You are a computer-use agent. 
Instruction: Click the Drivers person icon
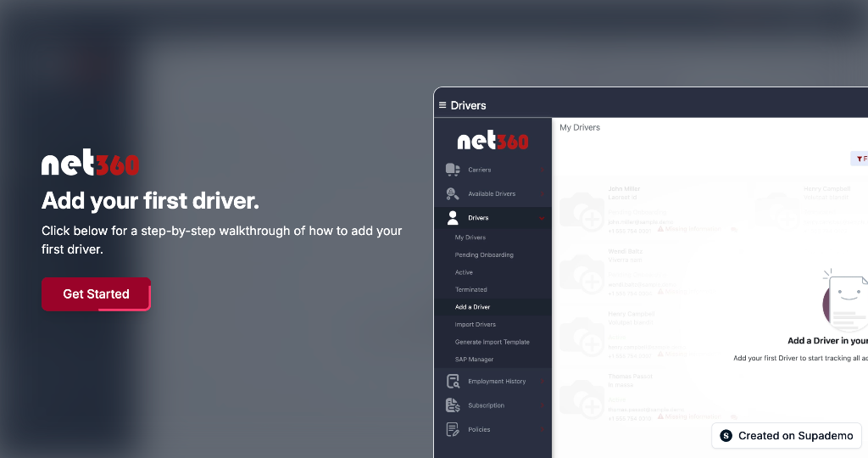click(x=453, y=218)
